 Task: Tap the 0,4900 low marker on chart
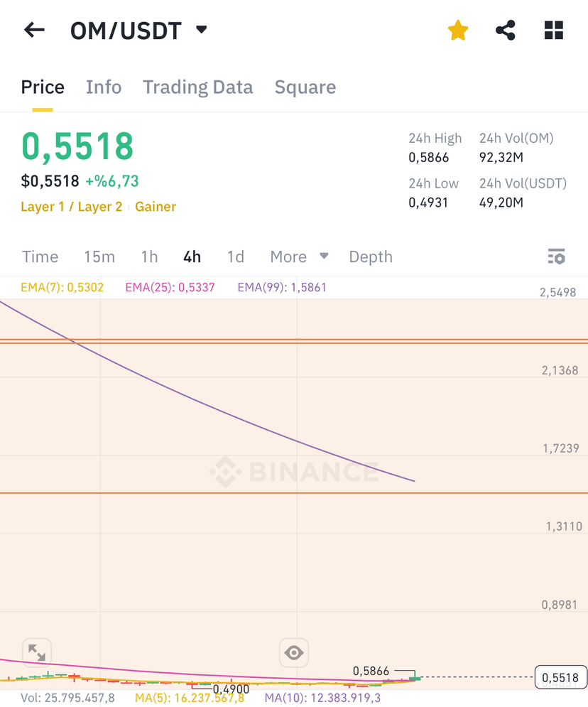(x=231, y=689)
